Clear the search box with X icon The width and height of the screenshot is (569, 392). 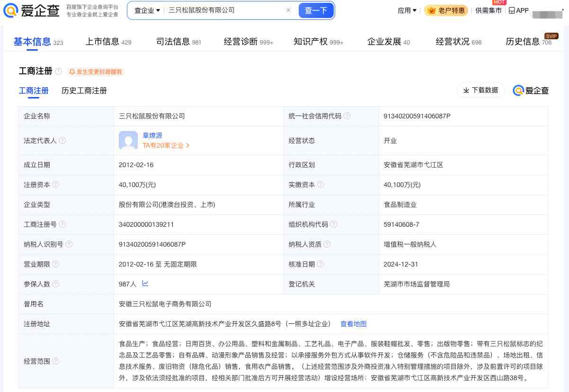click(288, 10)
